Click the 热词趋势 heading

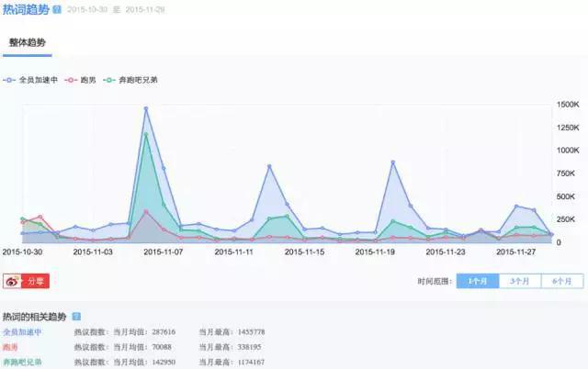pos(26,9)
